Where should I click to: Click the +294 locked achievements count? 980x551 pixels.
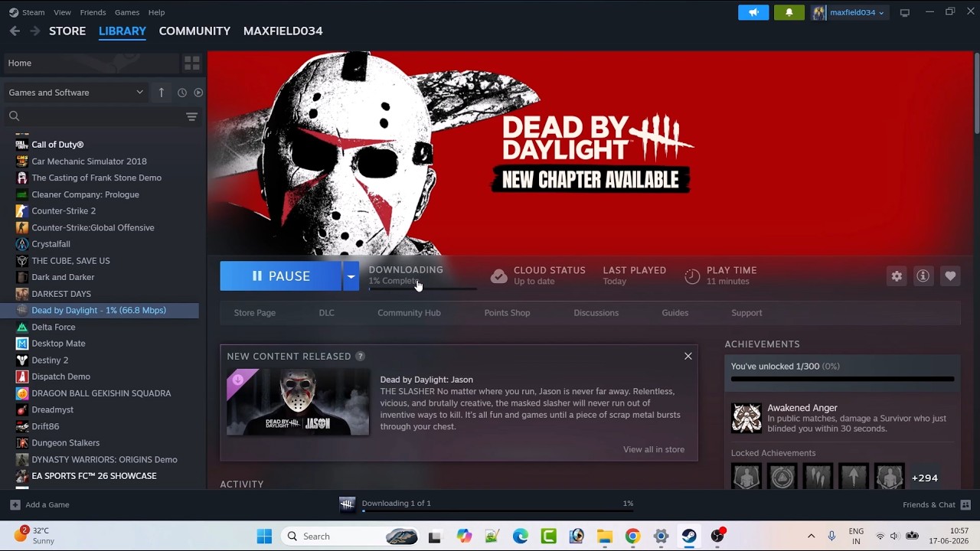[925, 478]
